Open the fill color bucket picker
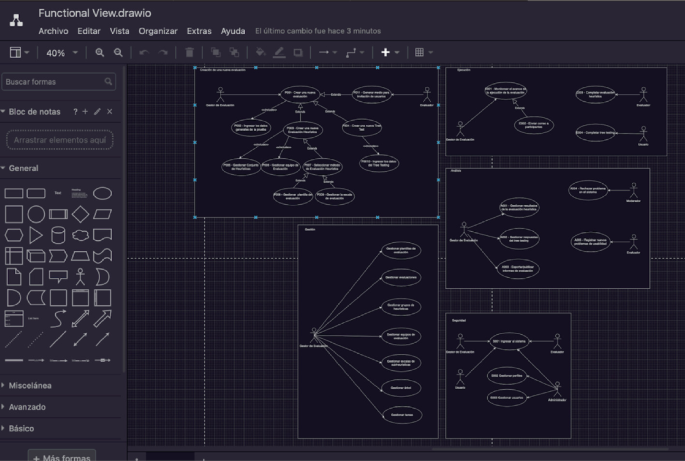 260,52
